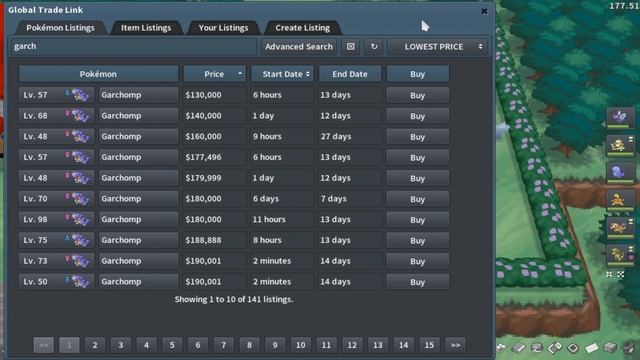Click 'Showing 1 to 10 of 141 listings' text
The image size is (640, 360).
coord(234,299)
